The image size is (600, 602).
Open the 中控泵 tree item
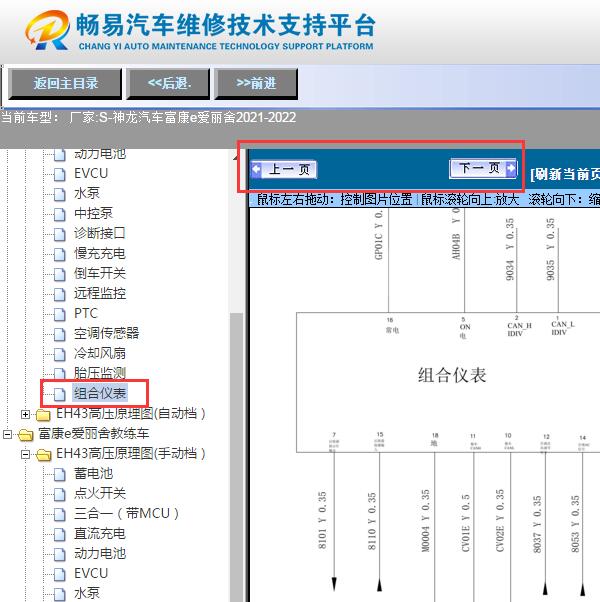point(93,213)
